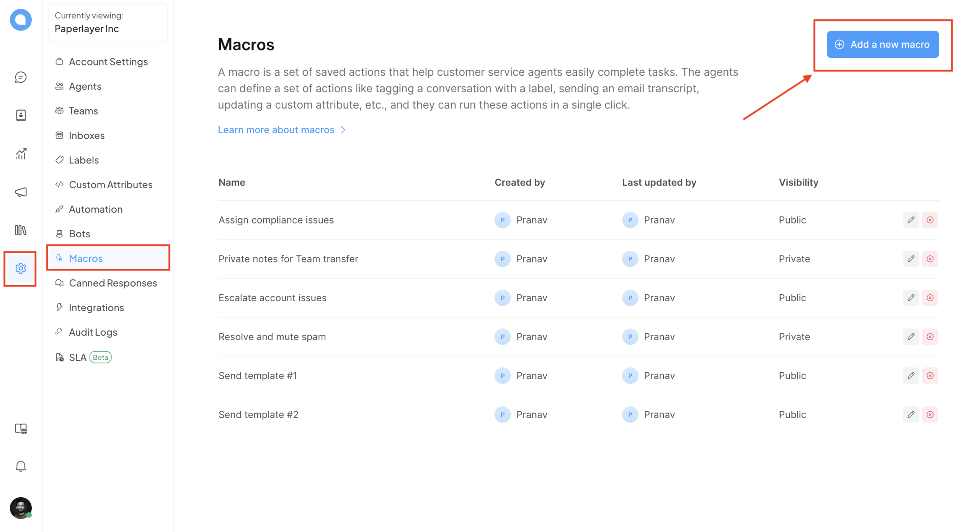This screenshot has width=980, height=532.
Task: Open Agents settings section
Action: (85, 86)
